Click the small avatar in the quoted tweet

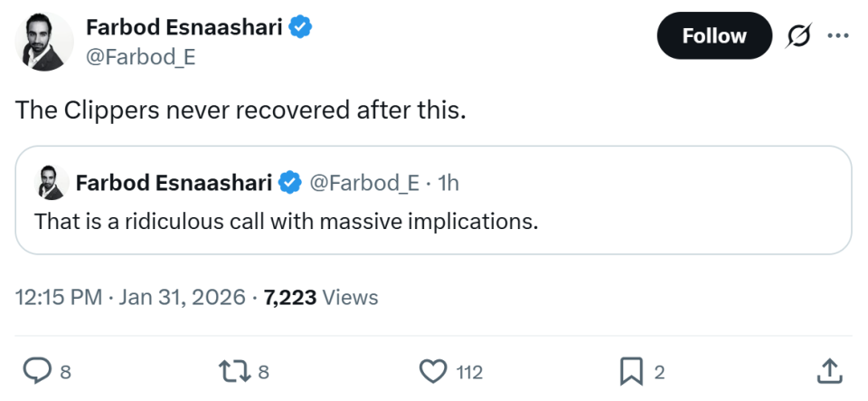pos(51,183)
